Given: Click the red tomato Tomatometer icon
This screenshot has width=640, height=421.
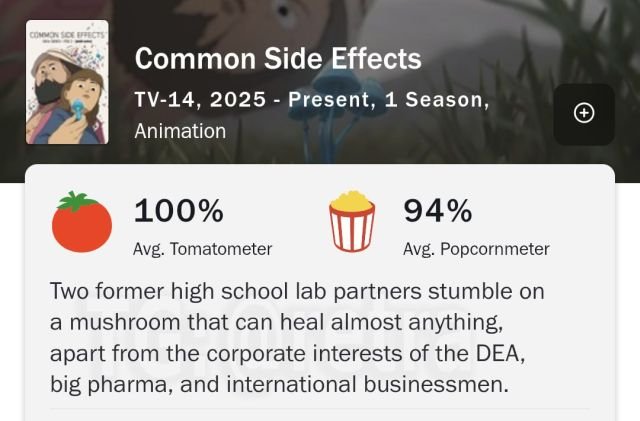Looking at the screenshot, I should (x=81, y=224).
